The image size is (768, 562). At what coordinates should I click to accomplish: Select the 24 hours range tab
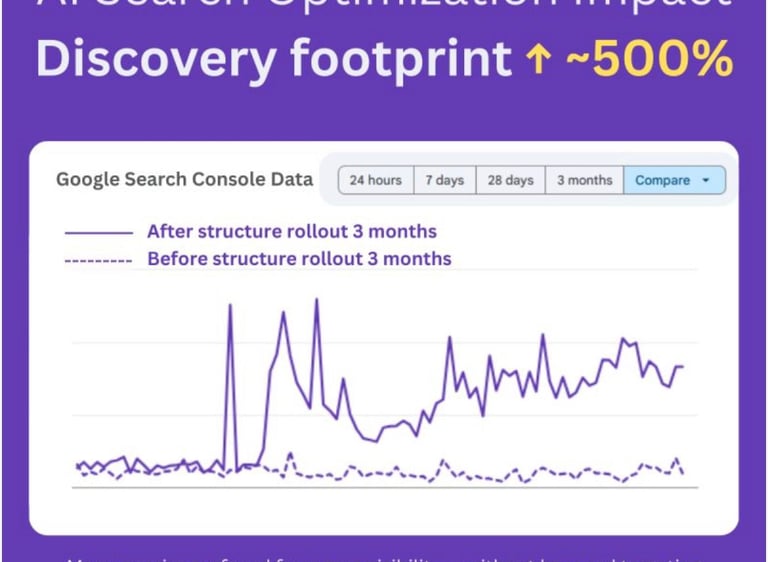[x=376, y=180]
